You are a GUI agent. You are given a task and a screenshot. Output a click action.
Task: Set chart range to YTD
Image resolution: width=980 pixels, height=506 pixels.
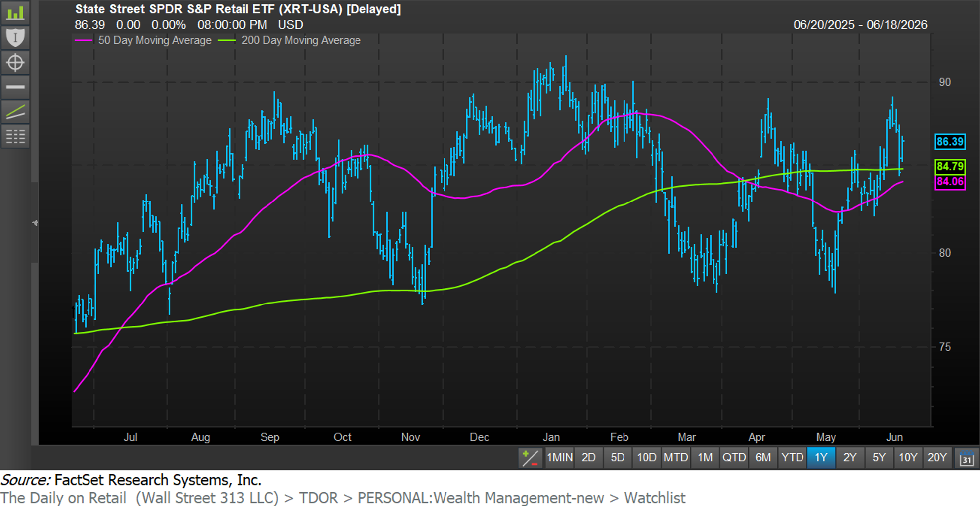click(792, 457)
